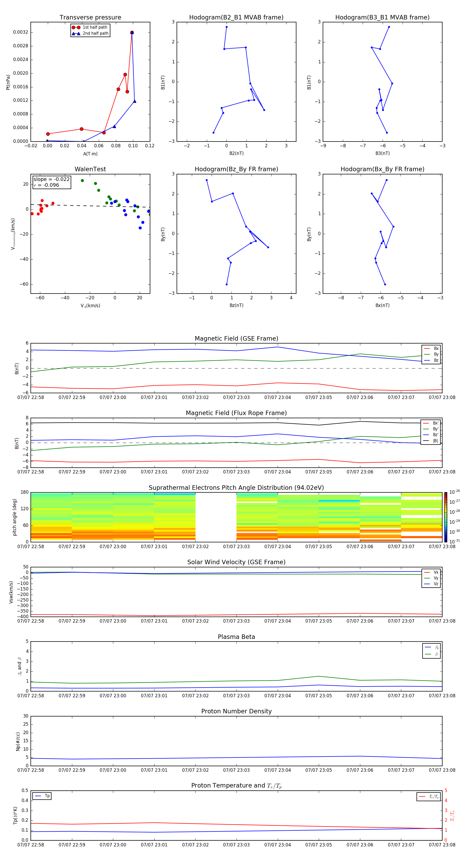Click the 'A(T·m)' x-axis label

tap(90, 154)
